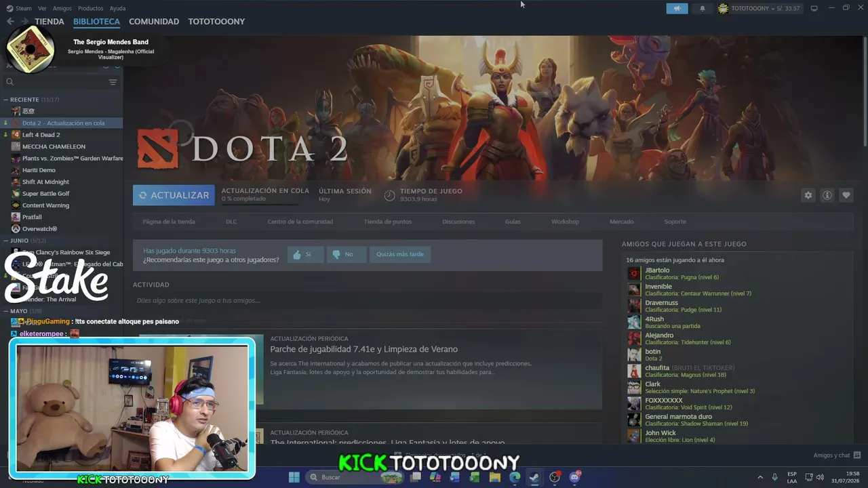868x488 pixels.
Task: Collapse the JUNIO game category
Action: (6, 241)
